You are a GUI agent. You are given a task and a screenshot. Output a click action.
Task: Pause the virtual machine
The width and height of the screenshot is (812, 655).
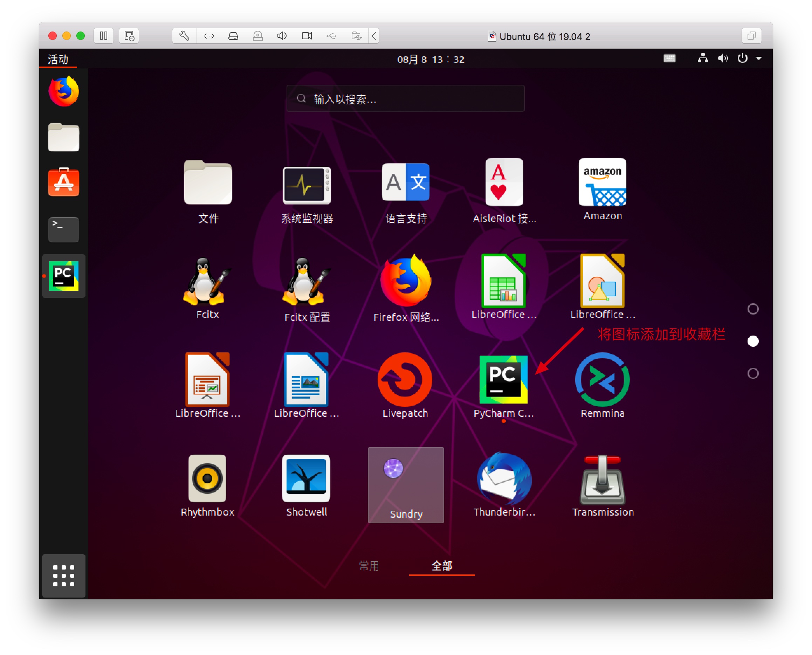pos(104,36)
